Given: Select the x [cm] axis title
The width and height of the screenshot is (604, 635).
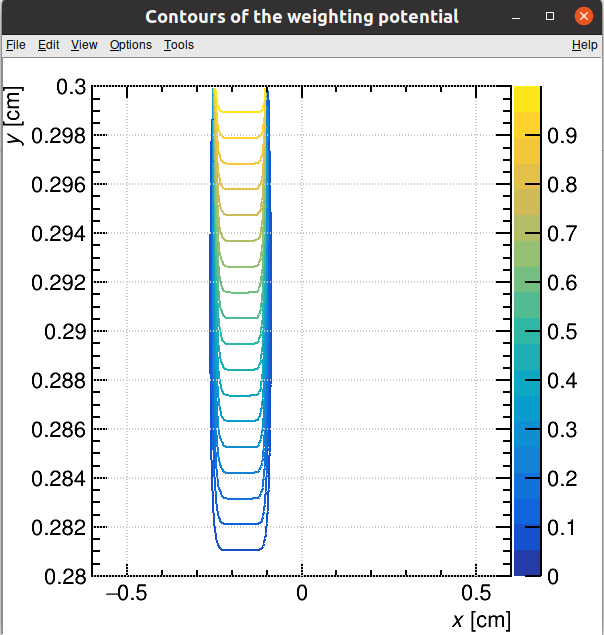Looking at the screenshot, I should (481, 620).
